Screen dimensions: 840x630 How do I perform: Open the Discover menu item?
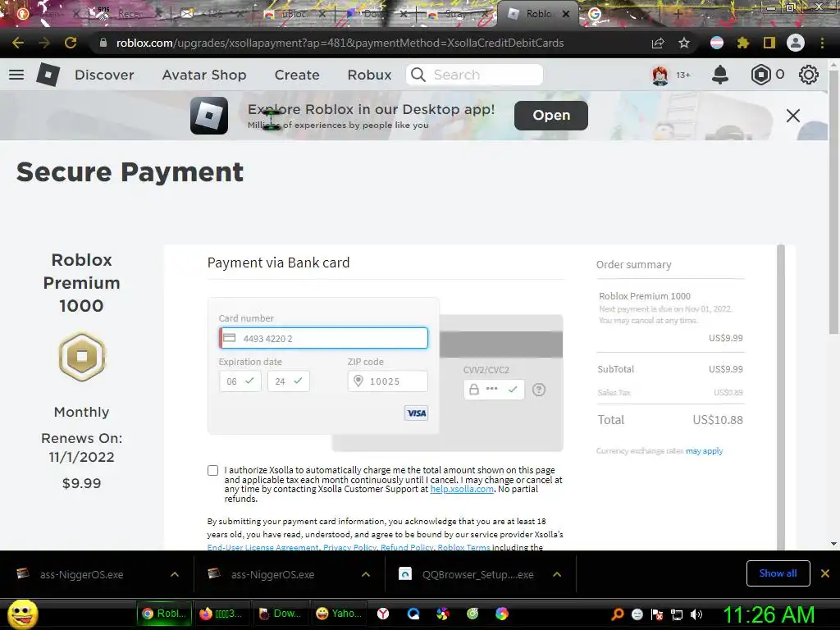104,75
